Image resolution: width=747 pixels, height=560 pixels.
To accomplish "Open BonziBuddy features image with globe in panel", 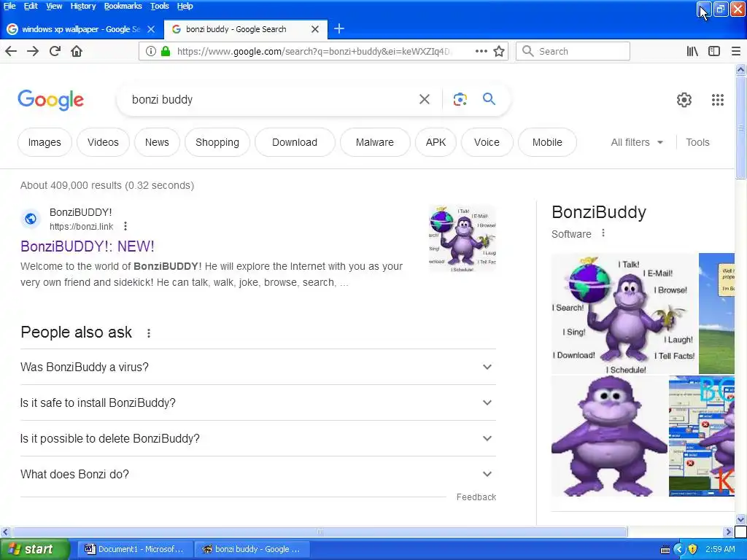I will pyautogui.click(x=624, y=314).
